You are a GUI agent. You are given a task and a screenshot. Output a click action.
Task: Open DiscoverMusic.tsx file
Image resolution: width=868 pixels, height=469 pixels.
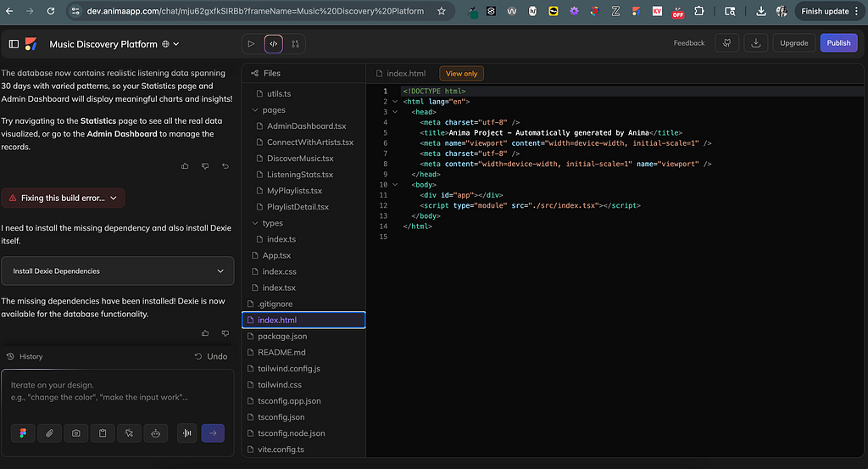(303, 159)
